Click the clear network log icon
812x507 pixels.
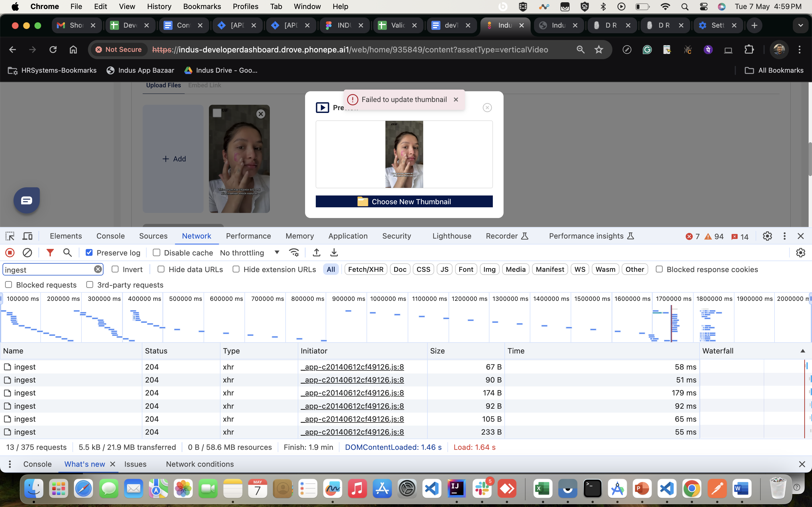pyautogui.click(x=27, y=252)
